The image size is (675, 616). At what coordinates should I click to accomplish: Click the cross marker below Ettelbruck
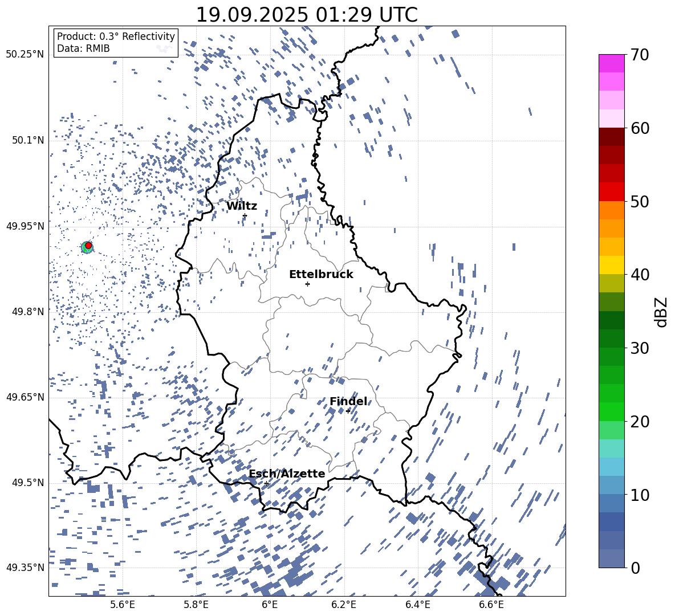[307, 284]
